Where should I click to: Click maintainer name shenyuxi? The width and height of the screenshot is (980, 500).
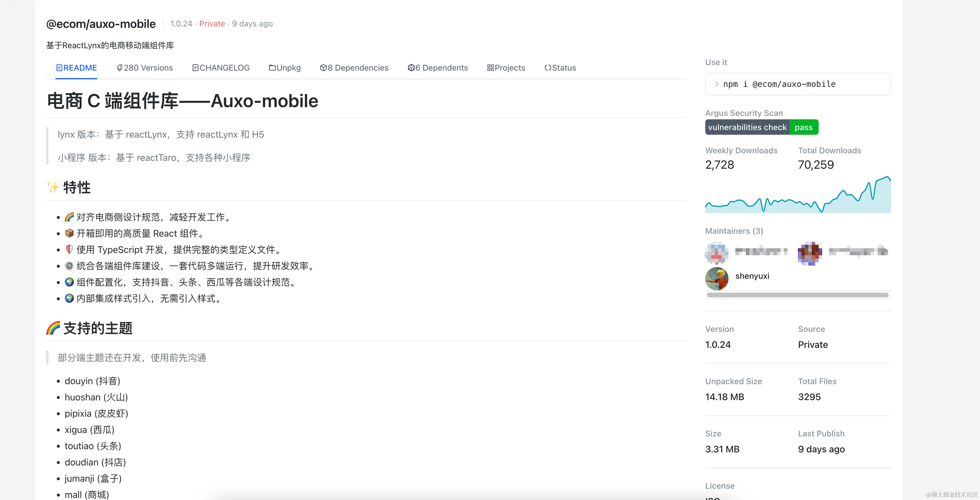[x=752, y=276]
